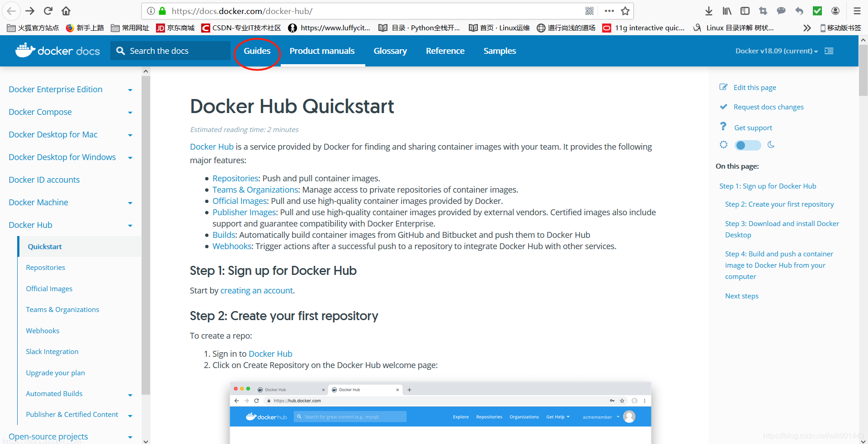Go to the browser home page icon

[x=66, y=11]
